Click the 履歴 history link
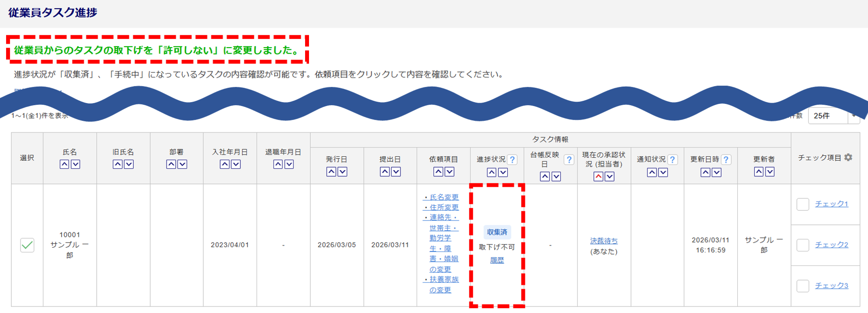This screenshot has width=868, height=313. point(497,260)
